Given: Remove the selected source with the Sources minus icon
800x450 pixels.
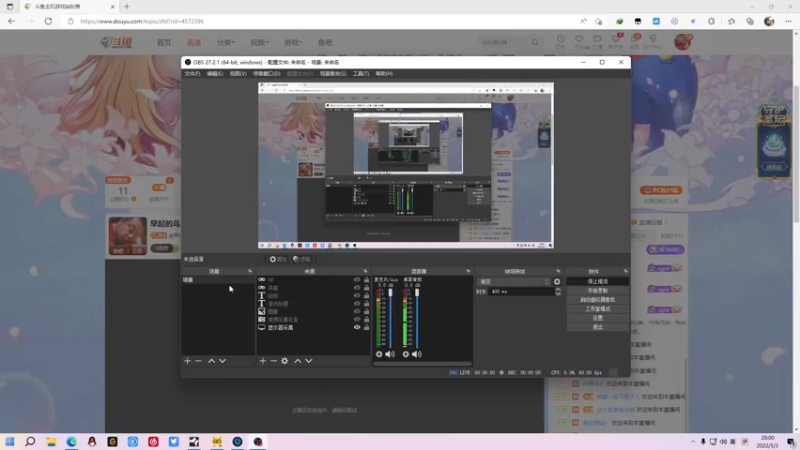Looking at the screenshot, I should [273, 361].
